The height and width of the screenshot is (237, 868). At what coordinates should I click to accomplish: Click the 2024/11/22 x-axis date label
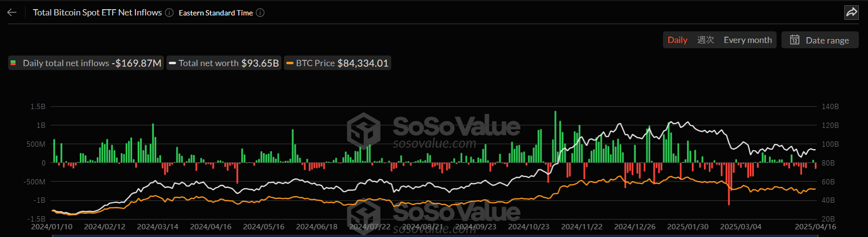point(582,227)
